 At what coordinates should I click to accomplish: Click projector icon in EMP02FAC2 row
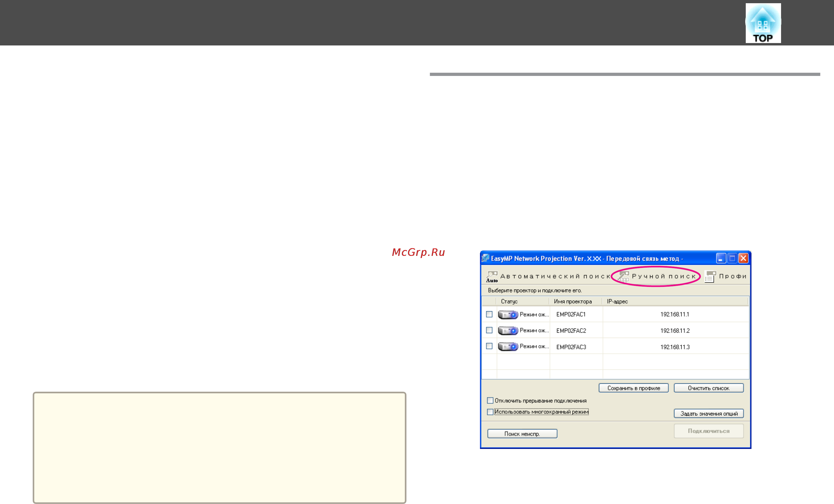[508, 330]
